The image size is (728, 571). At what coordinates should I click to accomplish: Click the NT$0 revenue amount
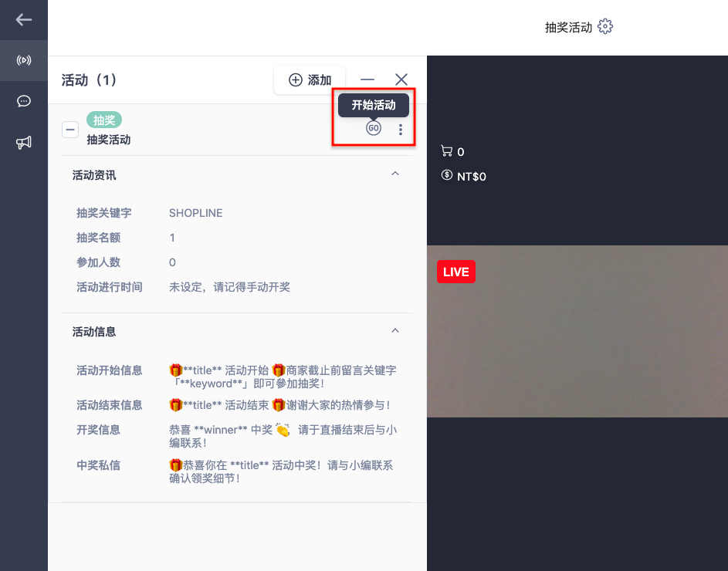point(471,177)
